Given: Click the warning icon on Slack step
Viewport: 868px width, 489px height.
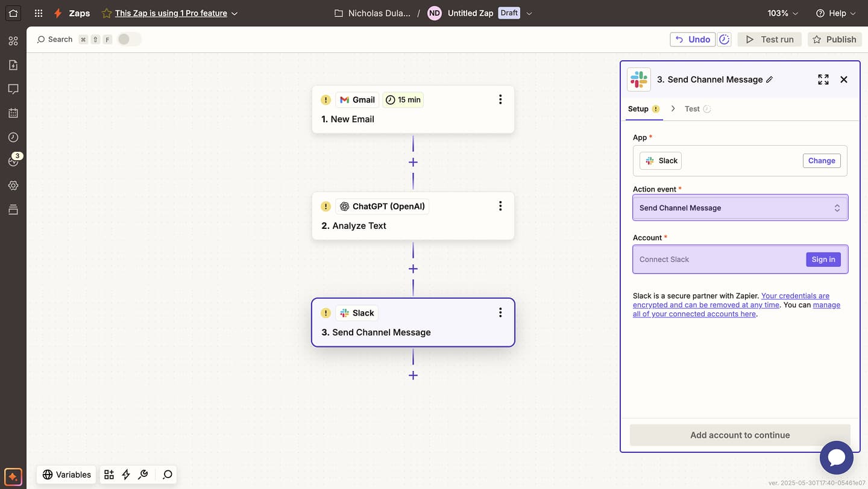Looking at the screenshot, I should [x=325, y=313].
